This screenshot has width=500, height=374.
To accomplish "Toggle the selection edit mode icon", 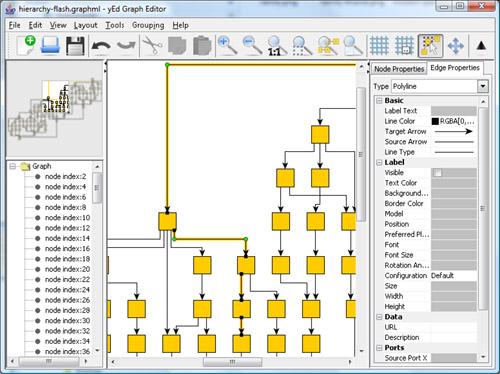I will point(430,46).
